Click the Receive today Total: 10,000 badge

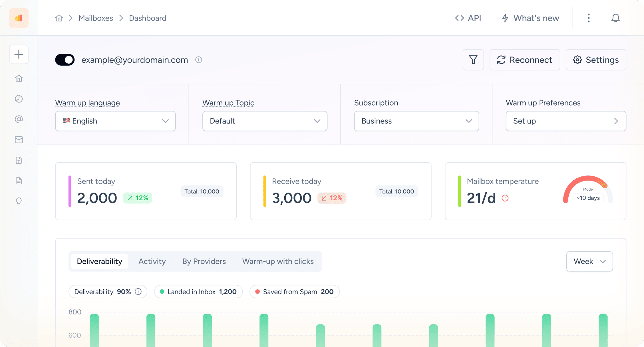[397, 191]
